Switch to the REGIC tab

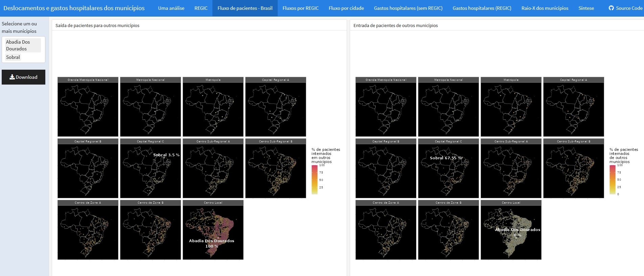point(201,8)
